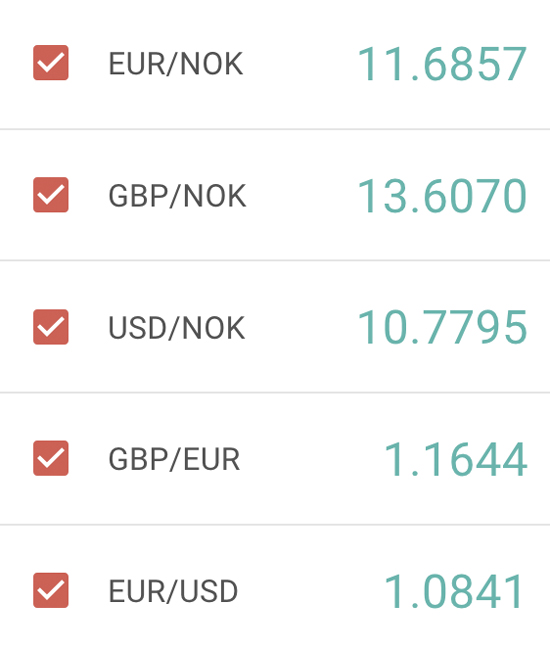Screen dimensions: 550x650
Task: Toggle the USD/NOK checkbox
Action: 51,327
